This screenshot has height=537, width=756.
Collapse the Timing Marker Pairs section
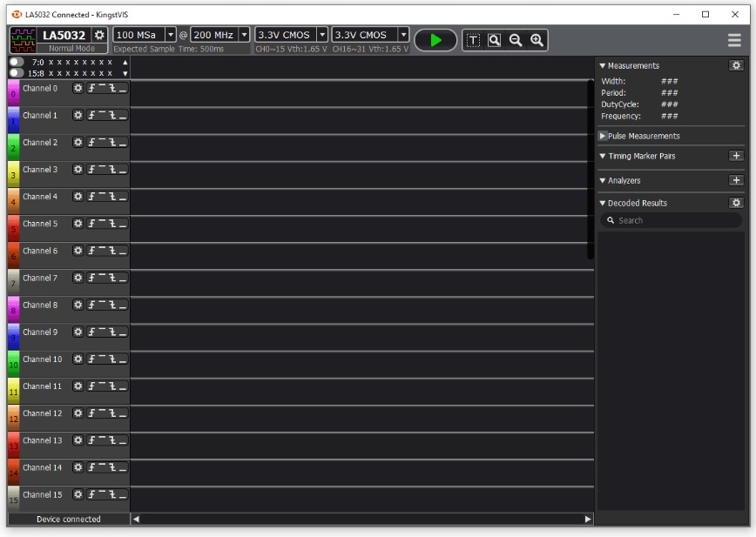602,156
